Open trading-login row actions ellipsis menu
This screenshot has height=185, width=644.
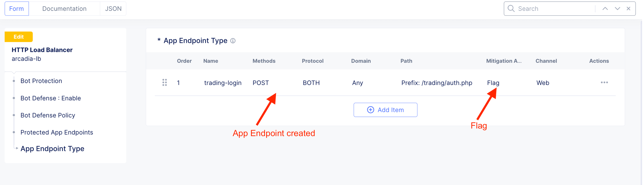[604, 83]
